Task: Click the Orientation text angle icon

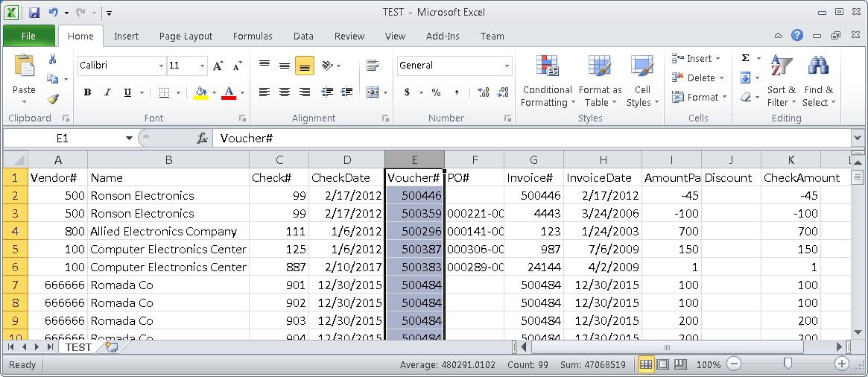Action: tap(328, 66)
